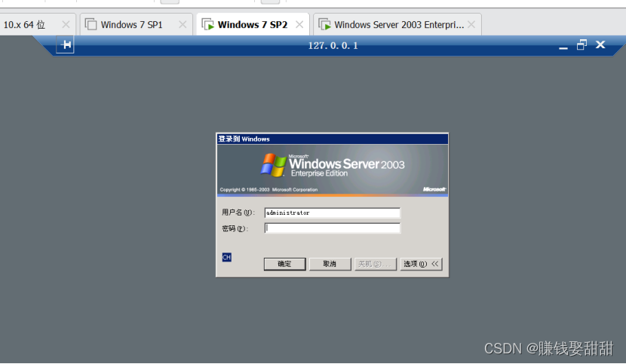Click the 确定 OK button

(284, 264)
